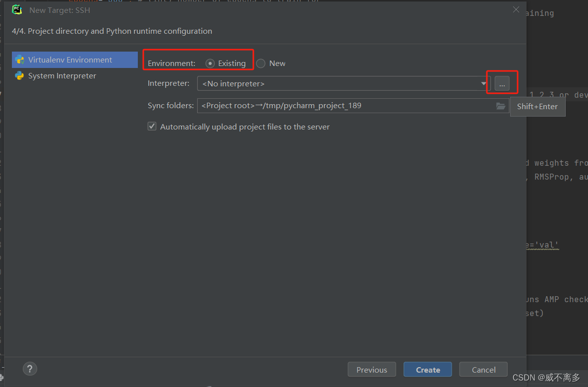The image size is (588, 387).
Task: Click the Virtualenv Environment python icon
Action: point(19,60)
